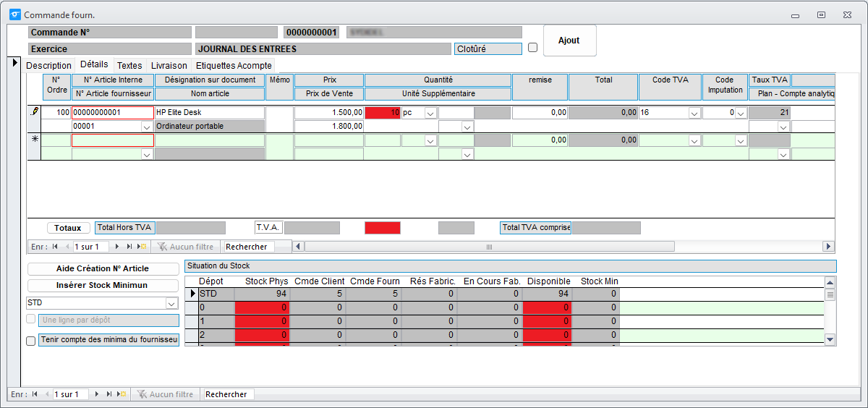Open the Textes tab
Image resolution: width=868 pixels, height=408 pixels.
pos(130,65)
